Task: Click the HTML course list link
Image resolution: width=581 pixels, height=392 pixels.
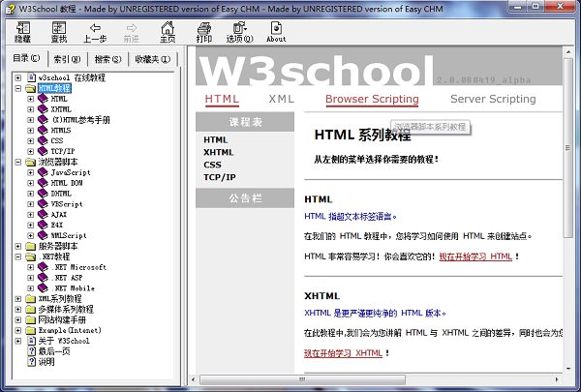Action: pyautogui.click(x=216, y=139)
